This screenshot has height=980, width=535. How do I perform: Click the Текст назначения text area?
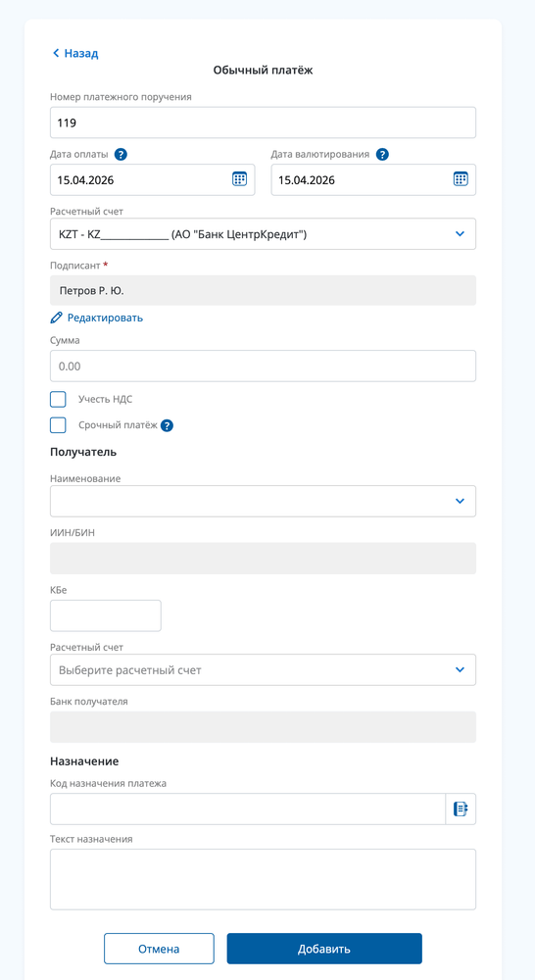(x=263, y=879)
